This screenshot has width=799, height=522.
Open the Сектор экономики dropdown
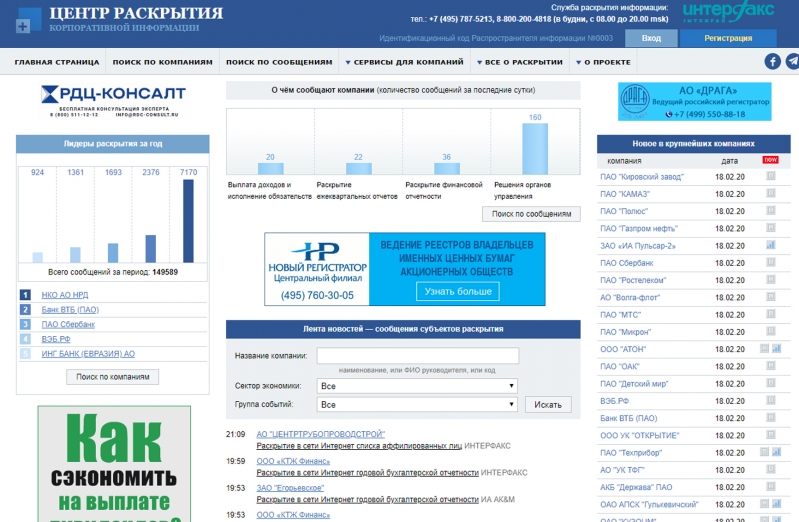pos(417,386)
